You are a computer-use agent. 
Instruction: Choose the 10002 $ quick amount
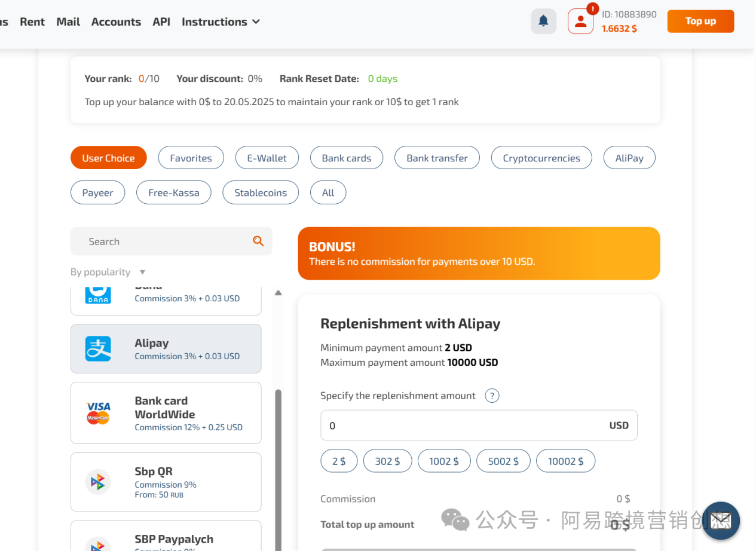click(565, 461)
